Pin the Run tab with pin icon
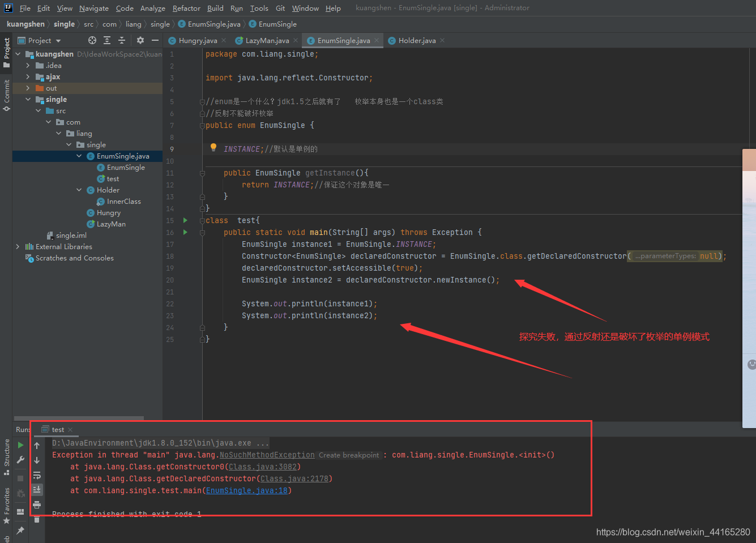The width and height of the screenshot is (756, 543). (21, 531)
